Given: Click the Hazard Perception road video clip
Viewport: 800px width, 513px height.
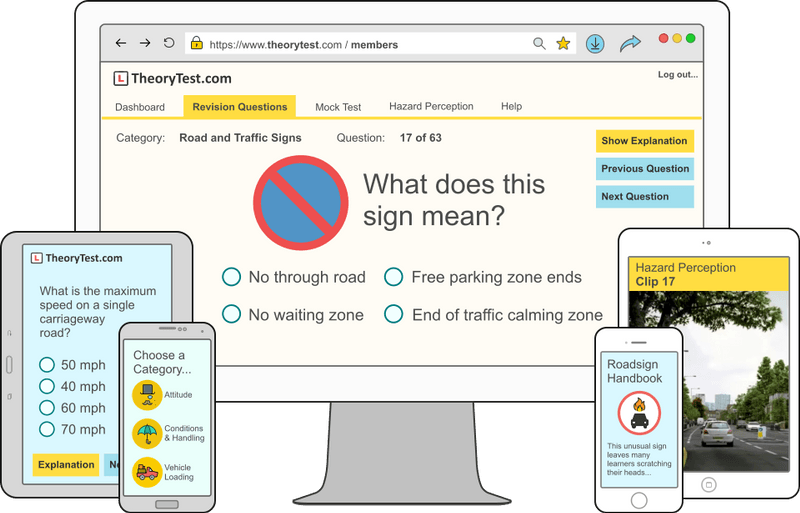Looking at the screenshot, I should [x=709, y=381].
